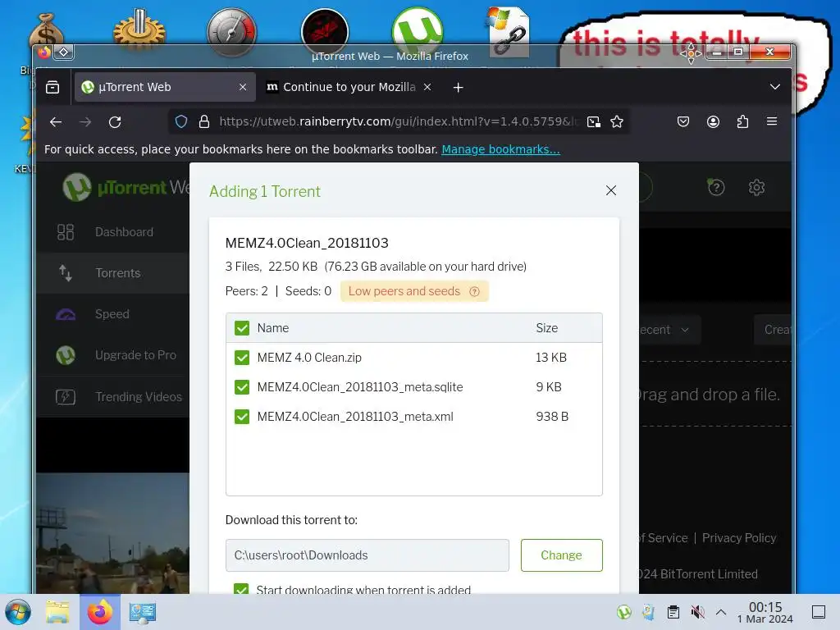Click the site security padlock icon

coord(204,121)
